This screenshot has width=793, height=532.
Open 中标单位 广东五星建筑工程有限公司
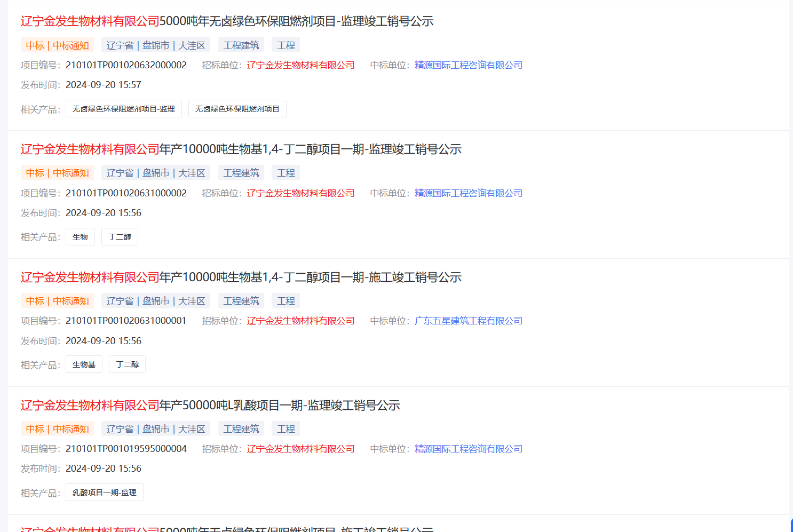coord(469,321)
